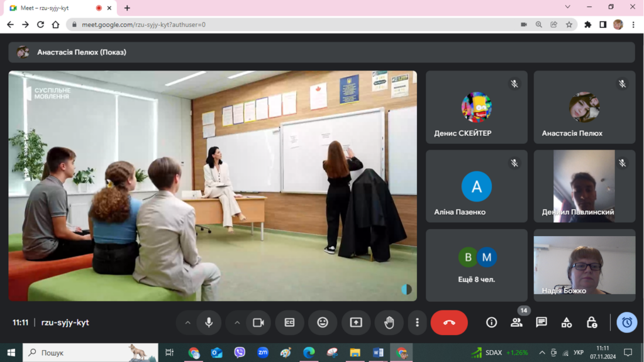Open meeting details info icon
This screenshot has width=644, height=362.
point(491,322)
